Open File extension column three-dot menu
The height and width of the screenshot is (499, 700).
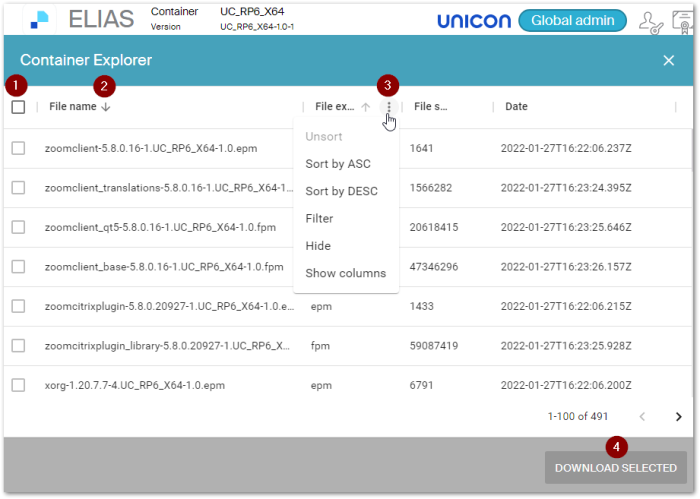[388, 107]
